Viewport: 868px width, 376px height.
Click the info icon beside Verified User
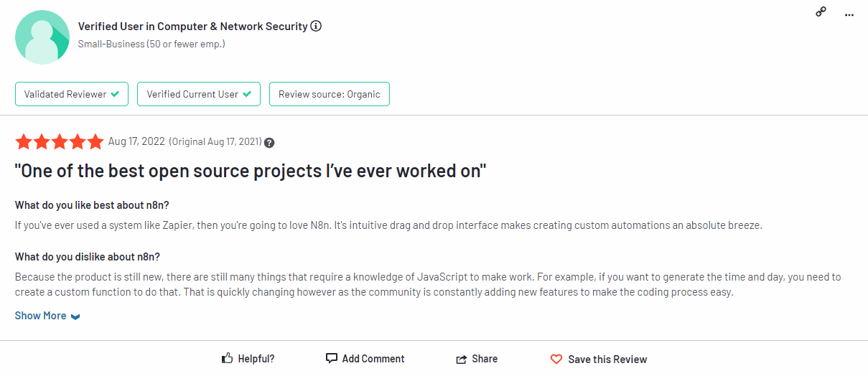(316, 27)
